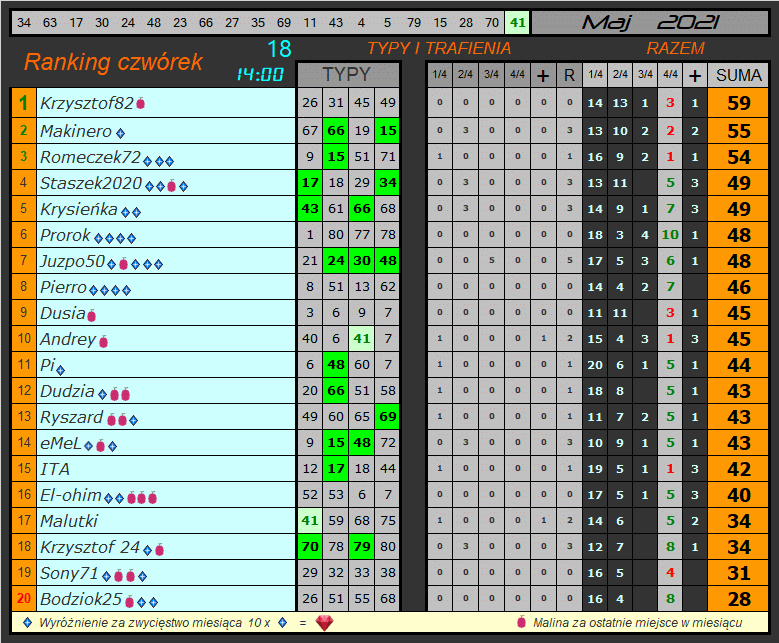Image resolution: width=779 pixels, height=643 pixels.
Task: Click the pick 80 in Prorok's row
Action: click(336, 235)
